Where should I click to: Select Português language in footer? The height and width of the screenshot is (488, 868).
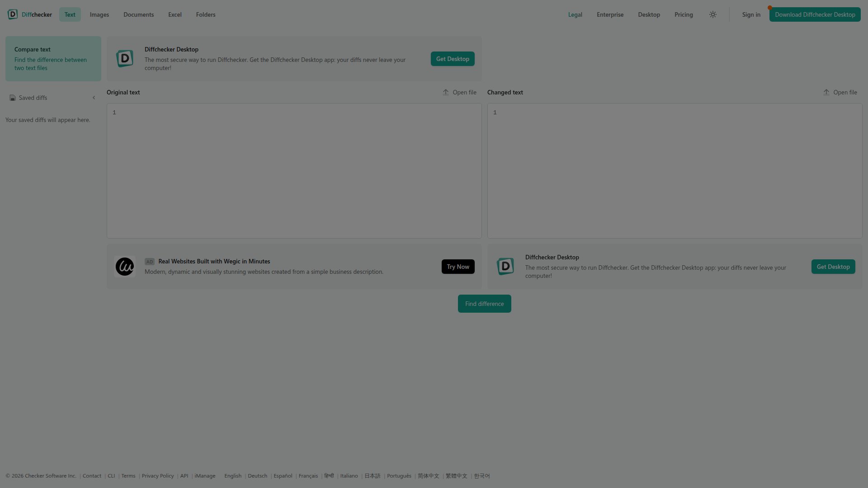399,476
